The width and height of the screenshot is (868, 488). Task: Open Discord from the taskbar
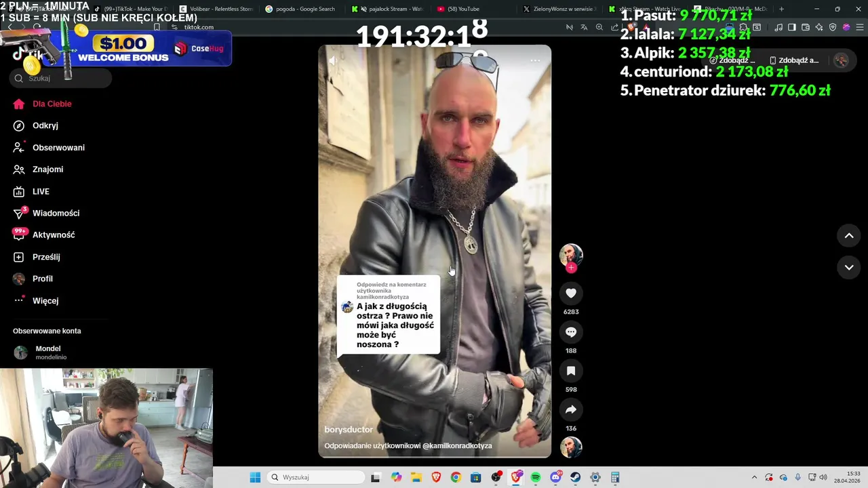click(556, 477)
